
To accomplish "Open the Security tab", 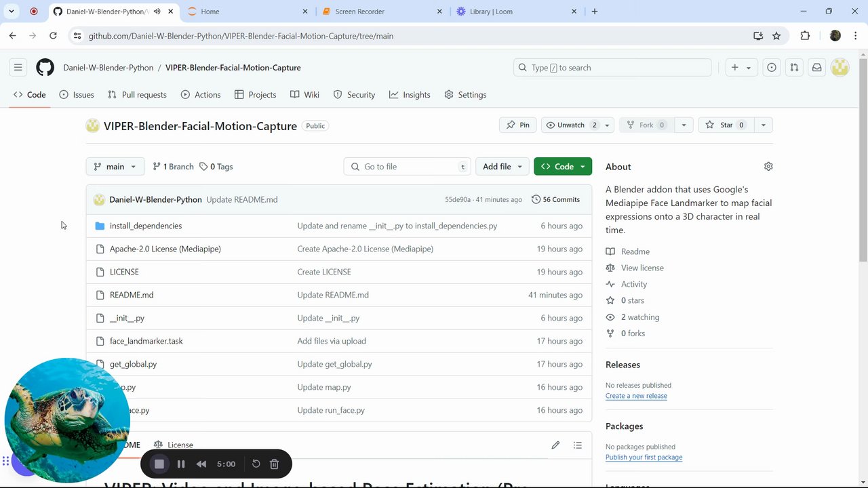I will [354, 95].
